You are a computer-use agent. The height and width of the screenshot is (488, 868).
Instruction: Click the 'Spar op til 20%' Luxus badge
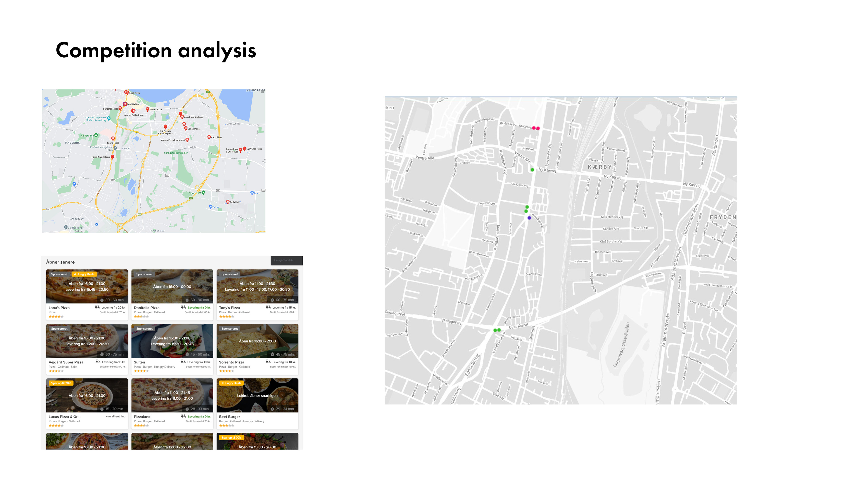pos(61,383)
